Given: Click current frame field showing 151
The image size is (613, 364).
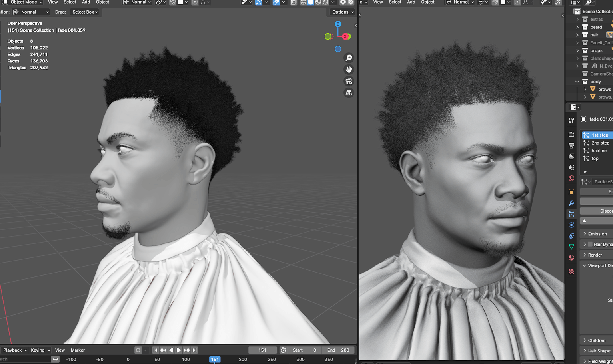Looking at the screenshot, I should 262,350.
